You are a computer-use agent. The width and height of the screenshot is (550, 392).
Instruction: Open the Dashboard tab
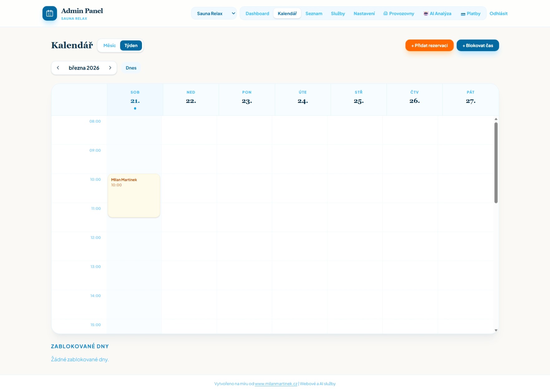257,13
